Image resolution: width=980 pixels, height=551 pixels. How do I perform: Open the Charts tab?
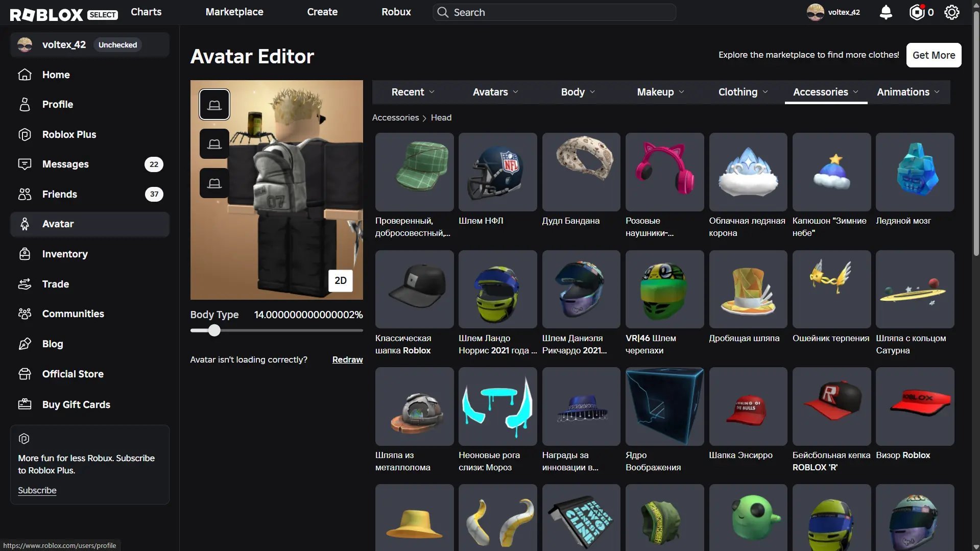(146, 12)
